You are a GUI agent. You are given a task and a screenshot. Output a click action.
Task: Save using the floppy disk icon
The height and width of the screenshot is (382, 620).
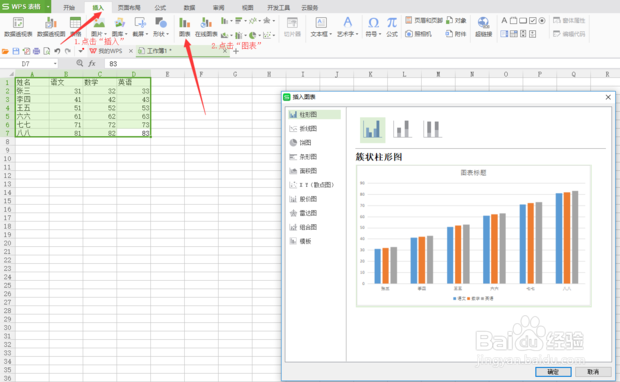click(16, 51)
